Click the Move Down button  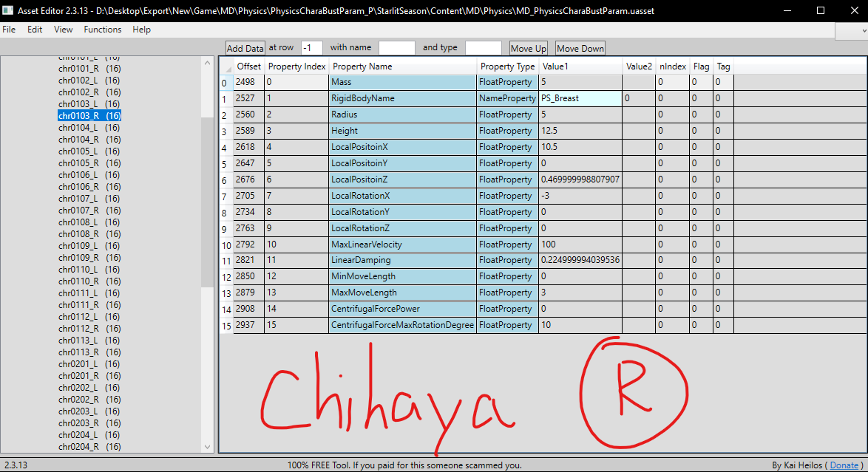580,48
